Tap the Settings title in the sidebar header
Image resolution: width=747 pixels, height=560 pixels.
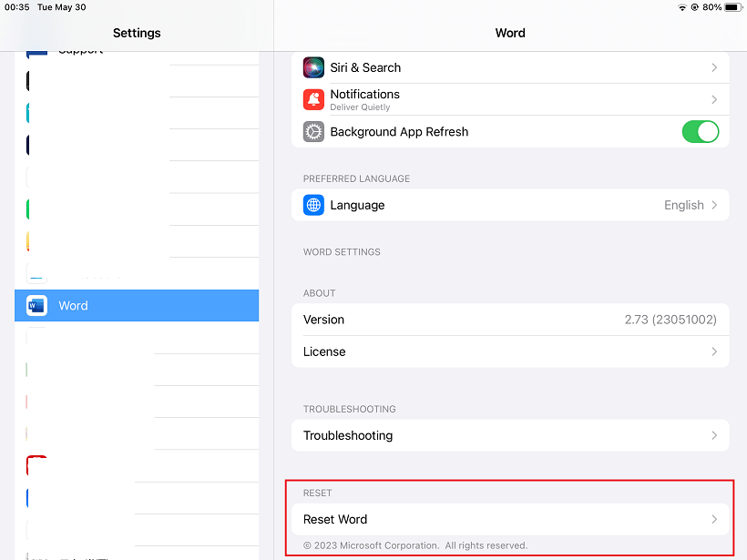137,33
